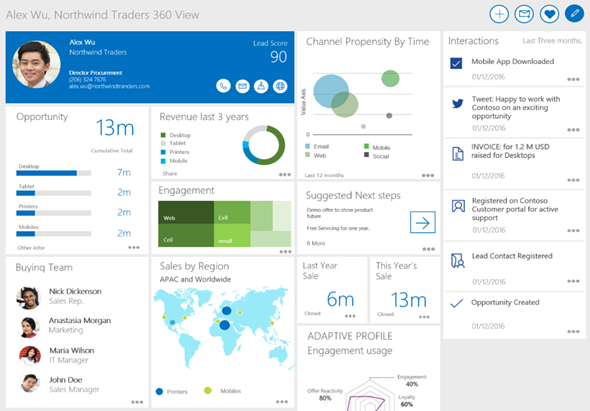Click the phone number (206) 324 7676
Viewport: 590px width, 411px height.
coord(87,79)
